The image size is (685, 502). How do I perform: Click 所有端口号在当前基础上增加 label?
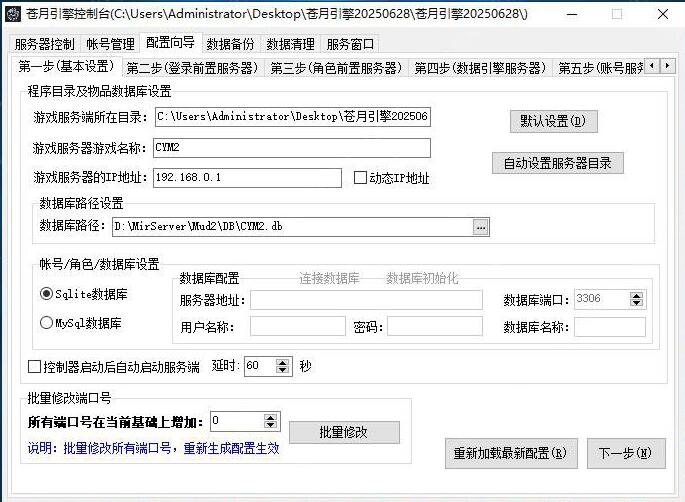115,422
